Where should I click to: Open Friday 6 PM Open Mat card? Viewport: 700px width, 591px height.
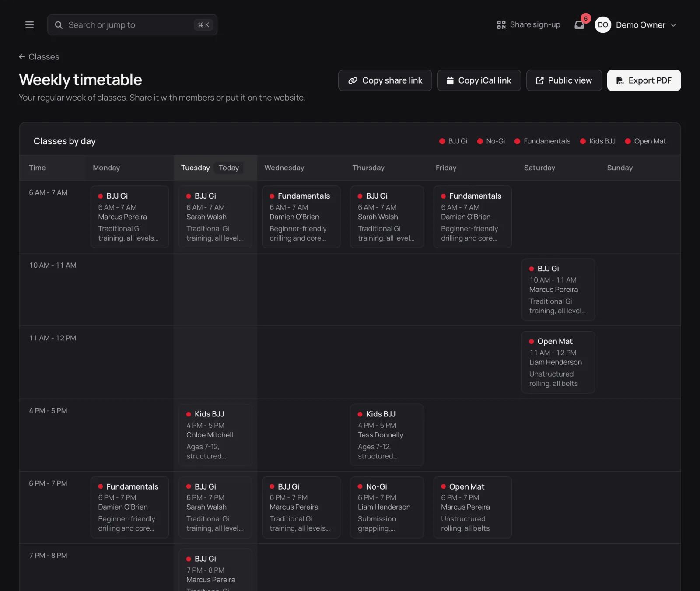472,507
